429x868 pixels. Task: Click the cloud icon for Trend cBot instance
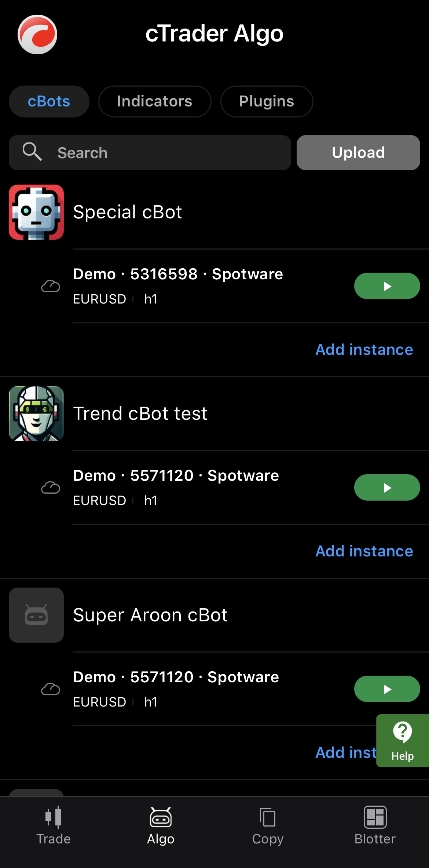(51, 487)
